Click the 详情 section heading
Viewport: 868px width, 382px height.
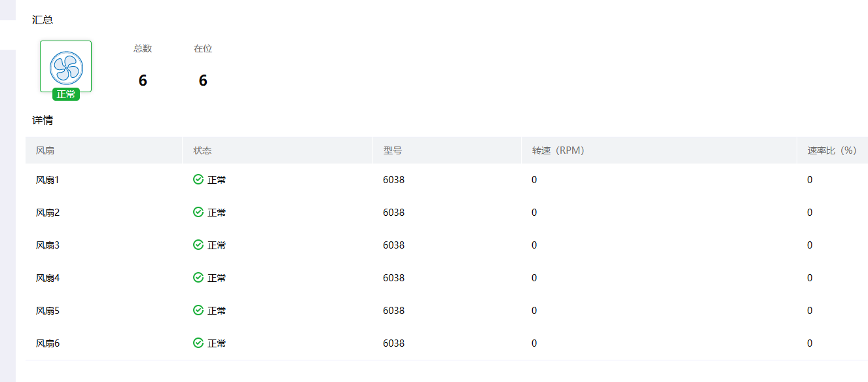point(43,120)
